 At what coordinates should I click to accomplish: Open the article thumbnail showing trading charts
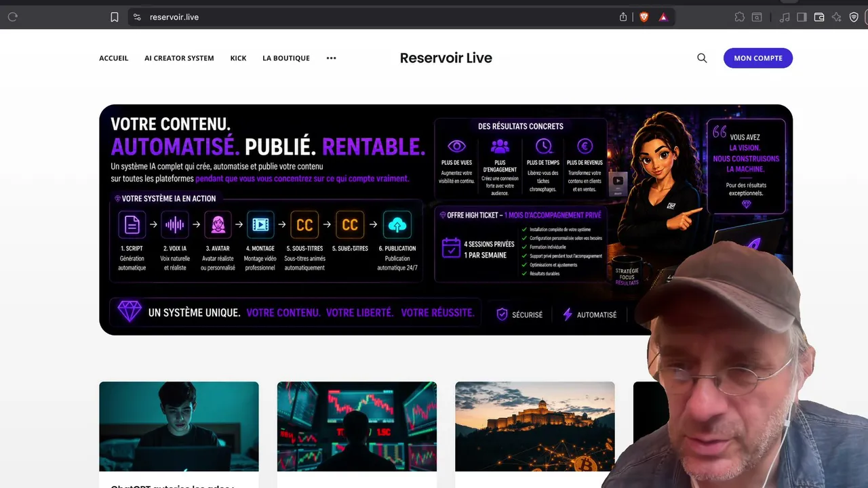coord(357,426)
